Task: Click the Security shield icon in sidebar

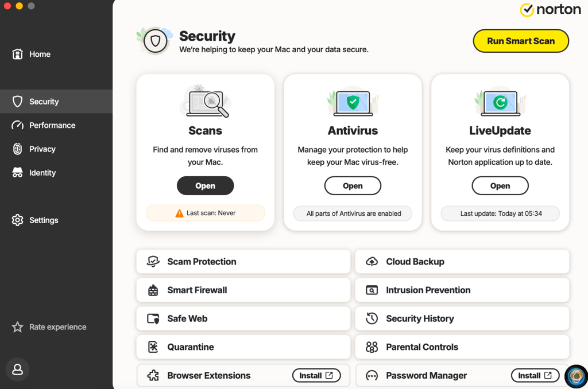Action: 17,102
